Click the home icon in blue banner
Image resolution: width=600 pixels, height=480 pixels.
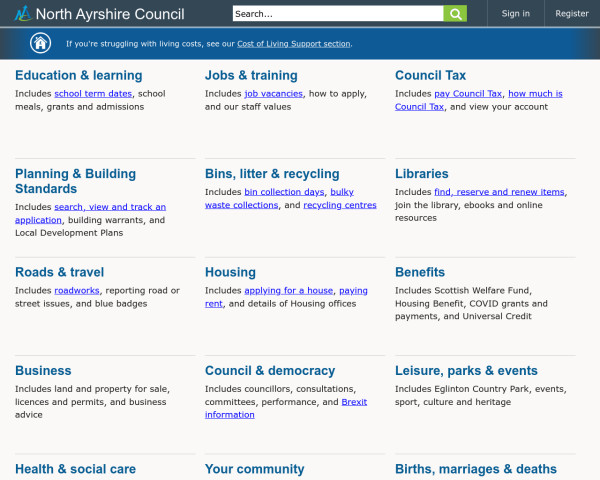[x=40, y=43]
